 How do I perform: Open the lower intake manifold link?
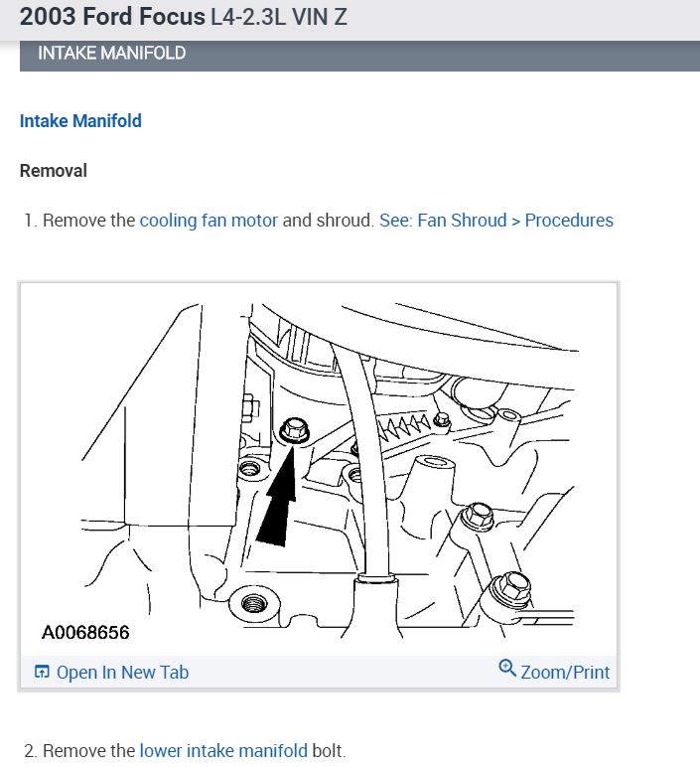223,750
